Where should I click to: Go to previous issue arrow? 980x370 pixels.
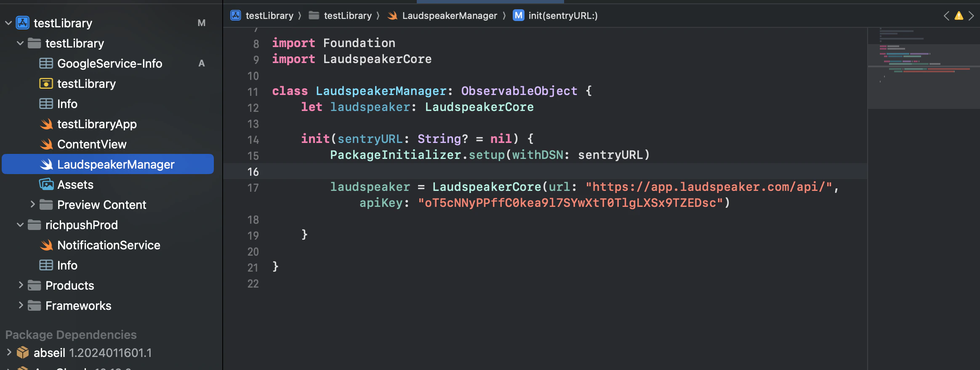coord(946,16)
